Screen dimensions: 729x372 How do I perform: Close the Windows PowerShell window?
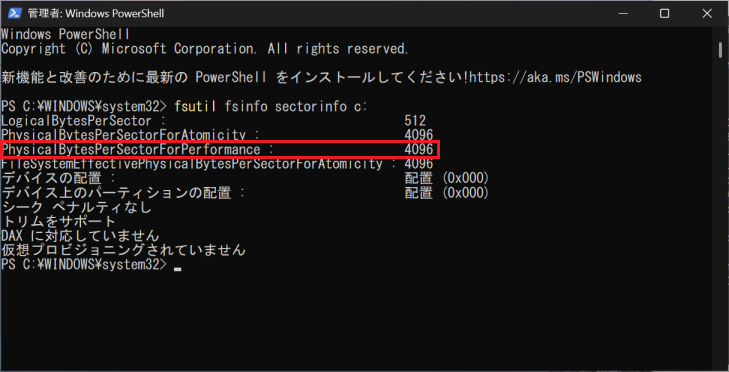click(707, 13)
